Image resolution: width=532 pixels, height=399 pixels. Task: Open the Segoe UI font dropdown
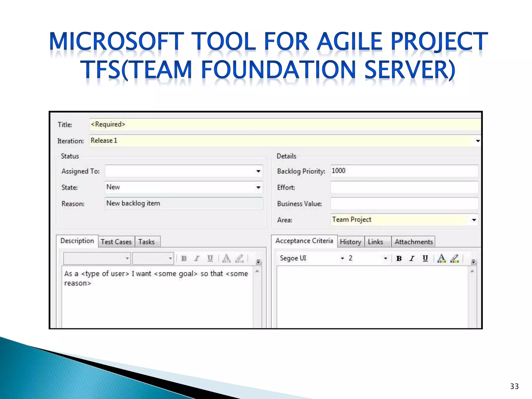[x=342, y=258]
